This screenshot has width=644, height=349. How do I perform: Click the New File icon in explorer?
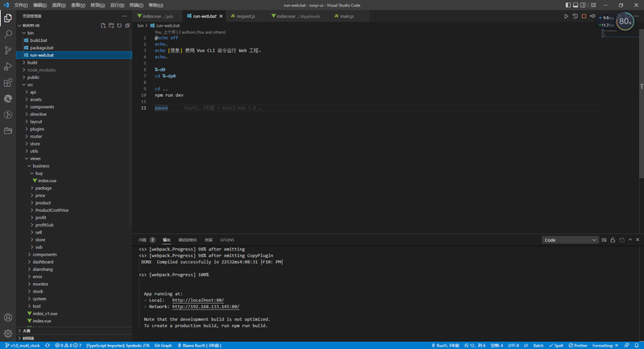tap(103, 26)
